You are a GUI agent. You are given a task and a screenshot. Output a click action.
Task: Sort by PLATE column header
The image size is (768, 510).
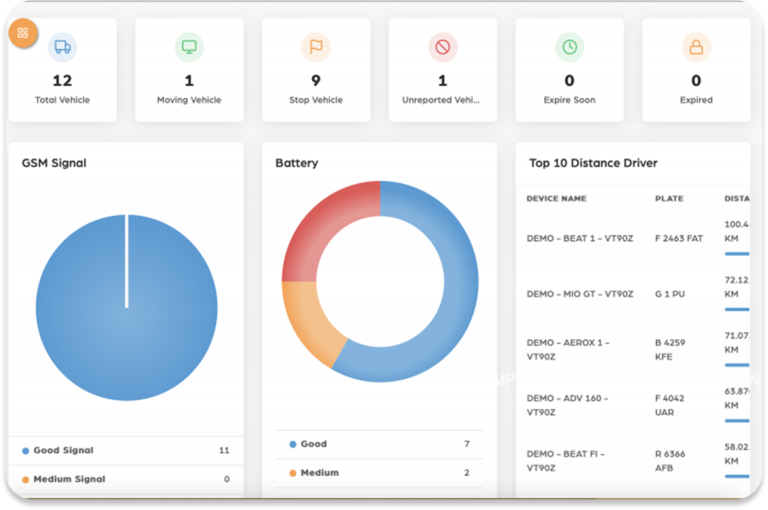(x=669, y=198)
